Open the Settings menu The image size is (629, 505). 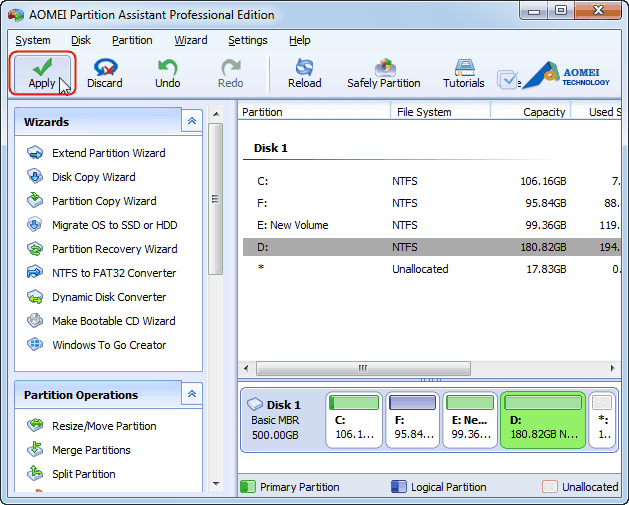pyautogui.click(x=248, y=41)
